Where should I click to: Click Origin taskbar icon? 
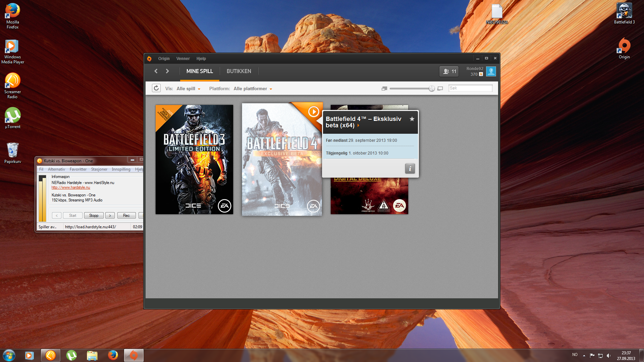pyautogui.click(x=134, y=355)
